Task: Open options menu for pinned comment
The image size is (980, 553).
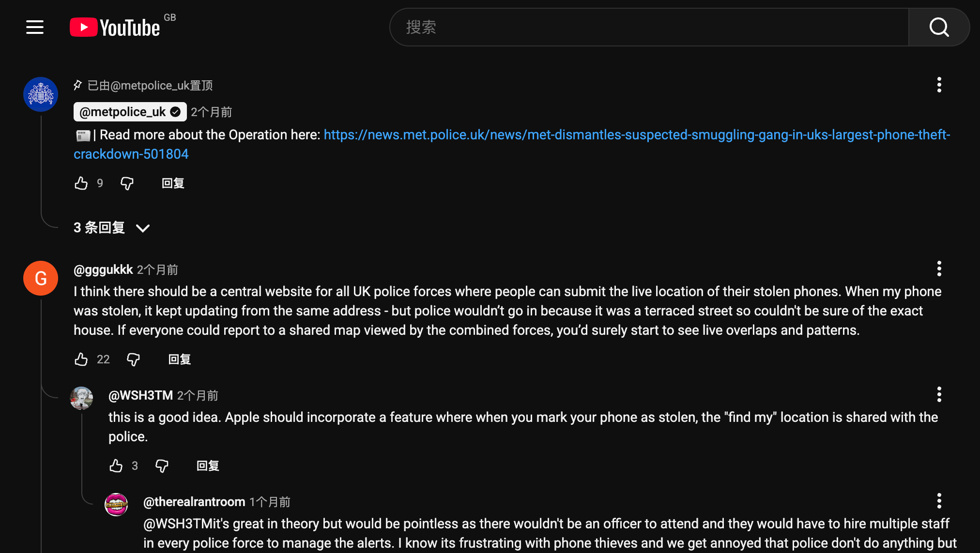Action: pos(939,85)
